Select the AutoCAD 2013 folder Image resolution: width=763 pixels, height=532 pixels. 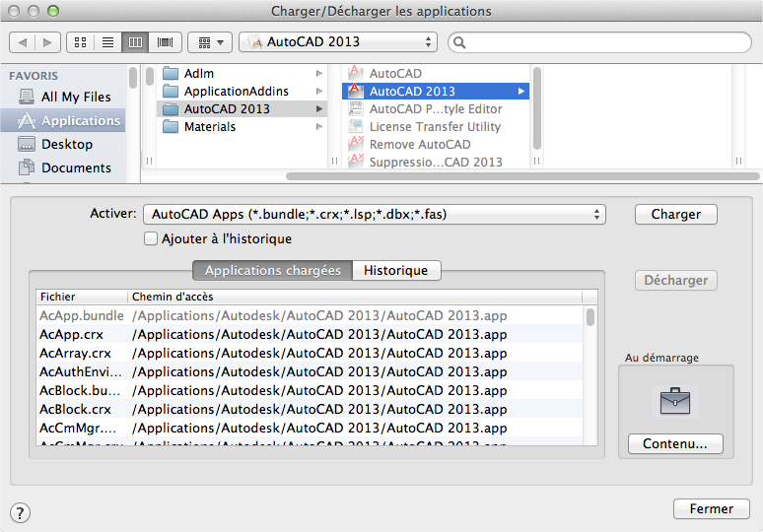point(242,109)
